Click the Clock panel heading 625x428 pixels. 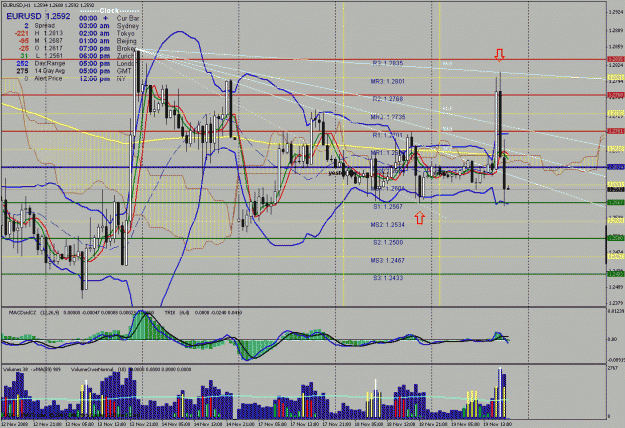[109, 11]
